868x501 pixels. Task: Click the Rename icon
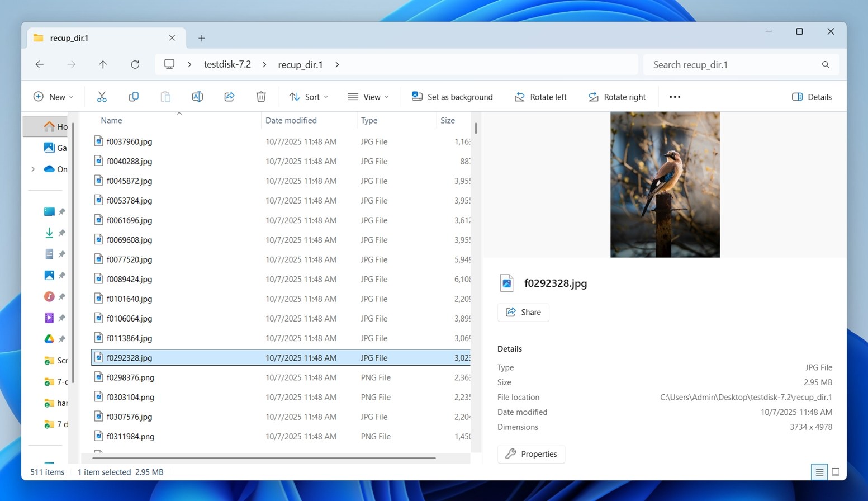tap(197, 96)
